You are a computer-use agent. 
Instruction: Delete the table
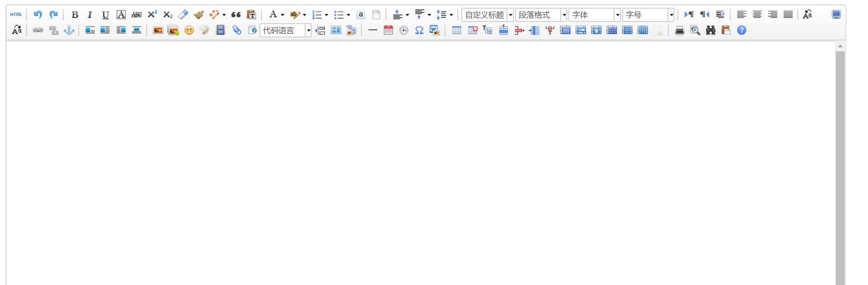473,30
